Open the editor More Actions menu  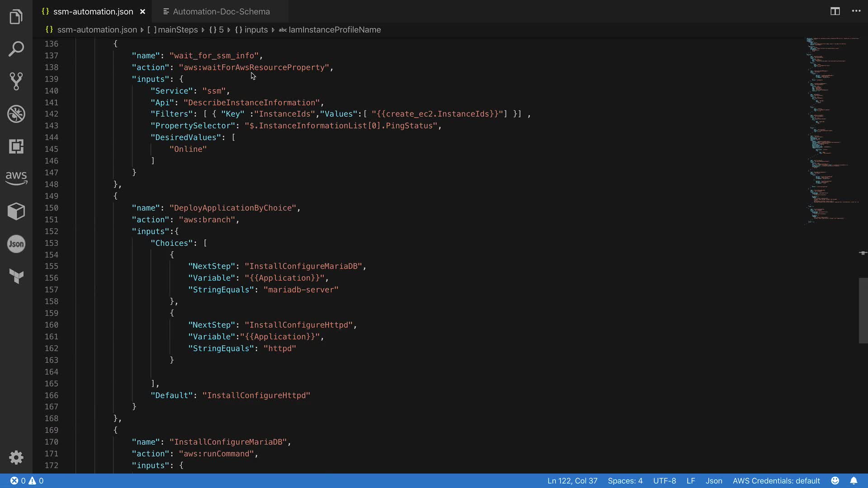pyautogui.click(x=856, y=11)
